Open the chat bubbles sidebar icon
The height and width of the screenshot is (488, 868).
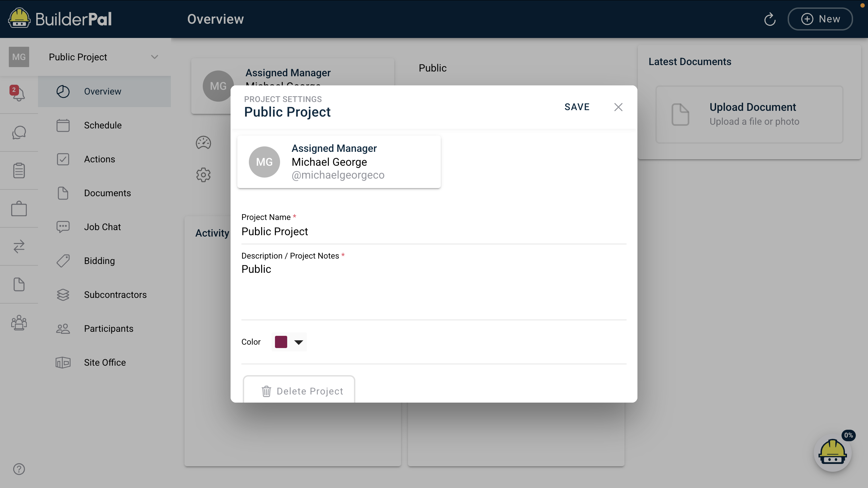pos(19,133)
